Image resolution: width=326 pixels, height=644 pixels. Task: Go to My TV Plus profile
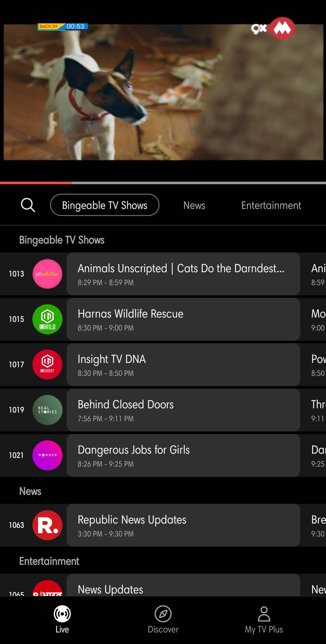click(264, 619)
